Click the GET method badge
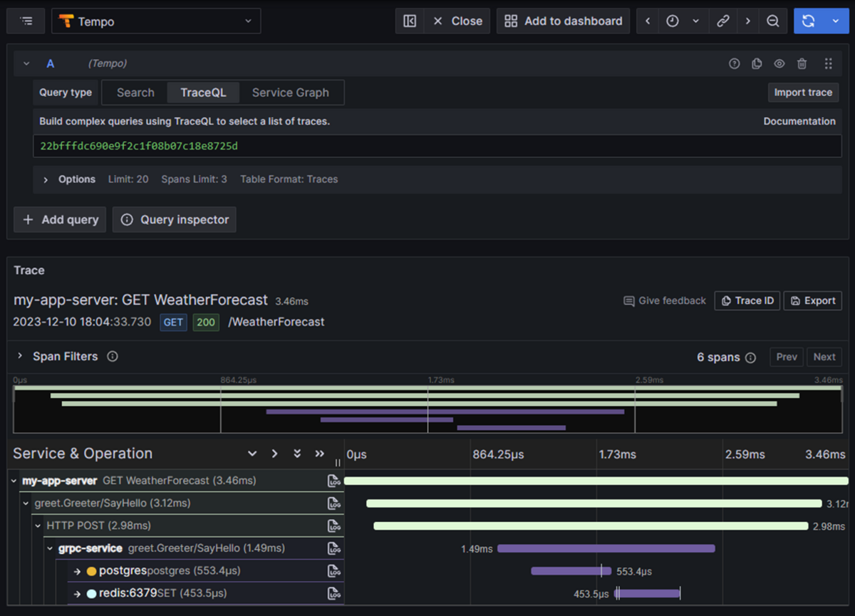855x616 pixels. pyautogui.click(x=173, y=322)
